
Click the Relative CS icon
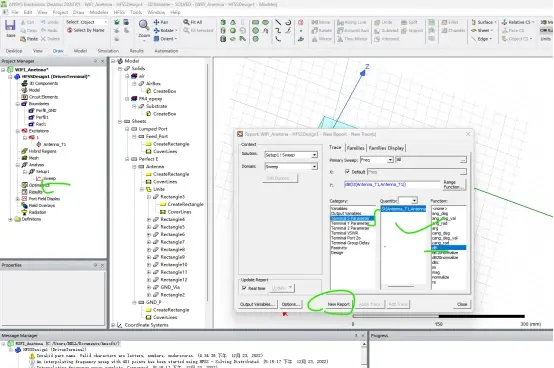click(x=505, y=22)
